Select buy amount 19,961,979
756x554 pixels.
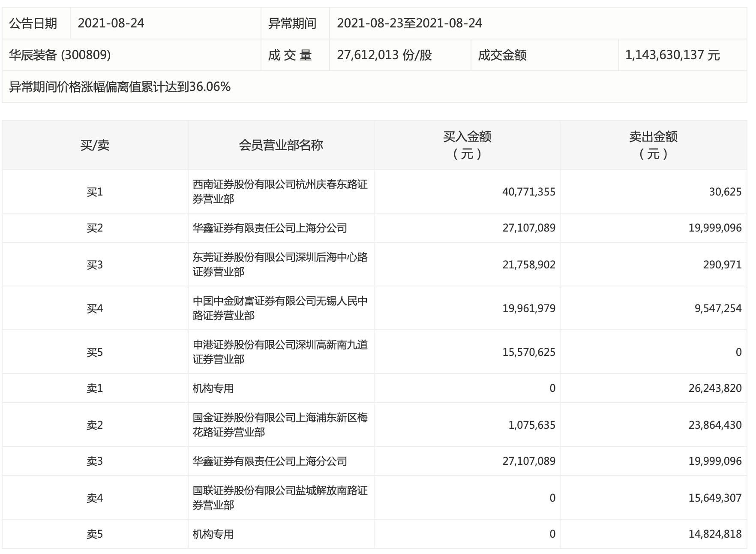[529, 308]
